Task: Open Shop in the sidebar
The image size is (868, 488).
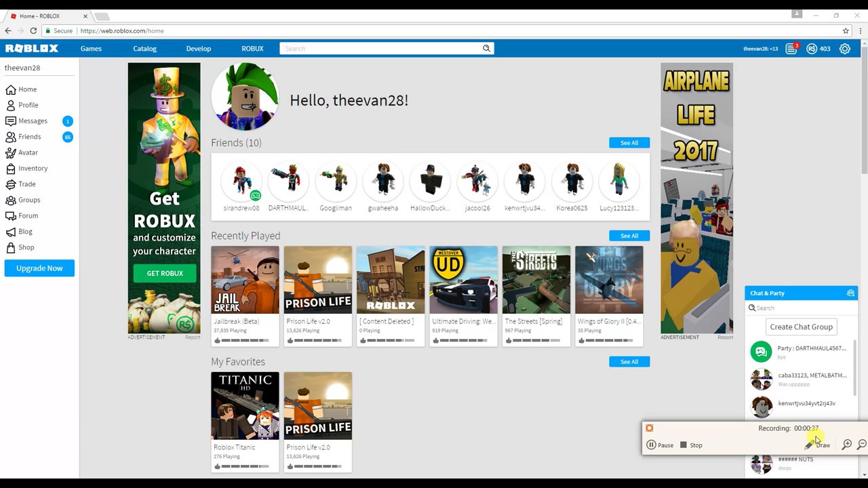Action: point(20,247)
